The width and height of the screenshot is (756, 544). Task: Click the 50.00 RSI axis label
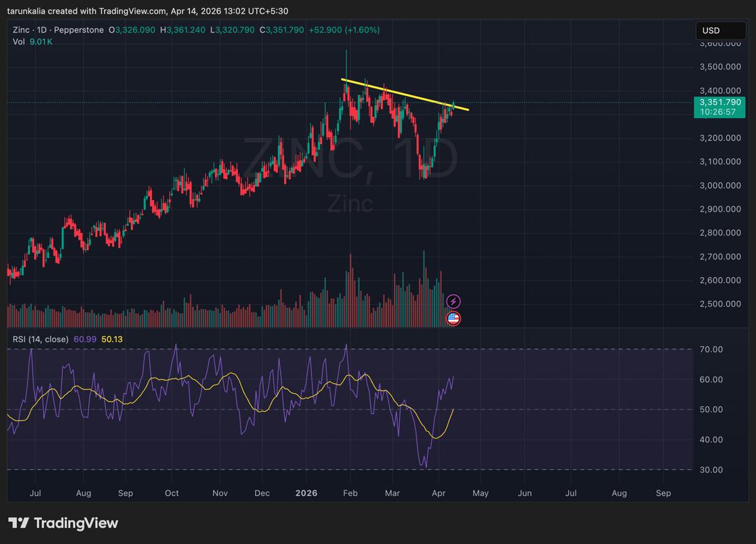coord(710,409)
